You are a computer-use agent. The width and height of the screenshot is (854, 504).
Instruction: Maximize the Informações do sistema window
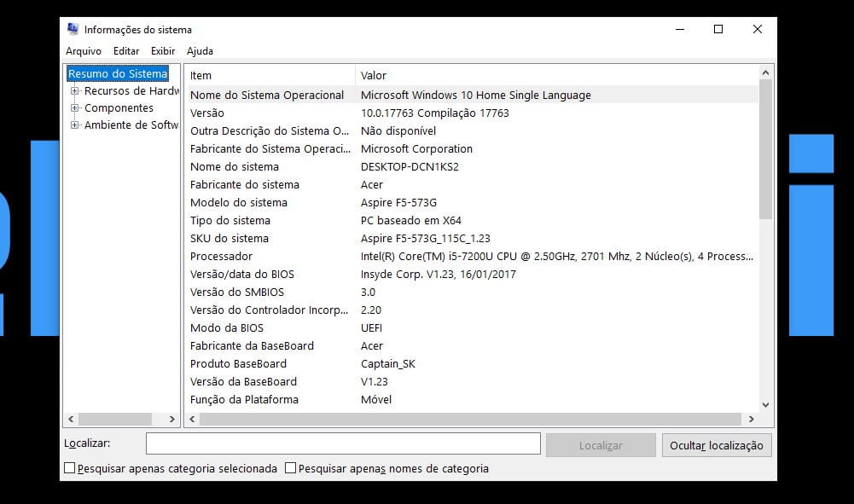(x=718, y=29)
